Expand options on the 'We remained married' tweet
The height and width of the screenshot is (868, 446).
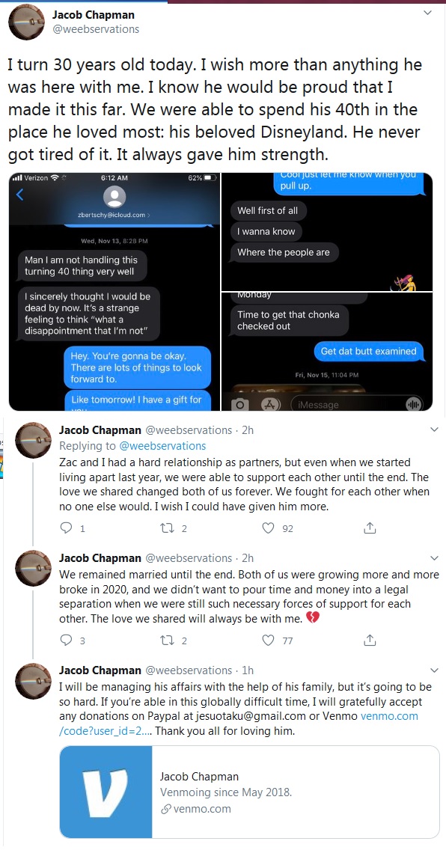coord(434,557)
